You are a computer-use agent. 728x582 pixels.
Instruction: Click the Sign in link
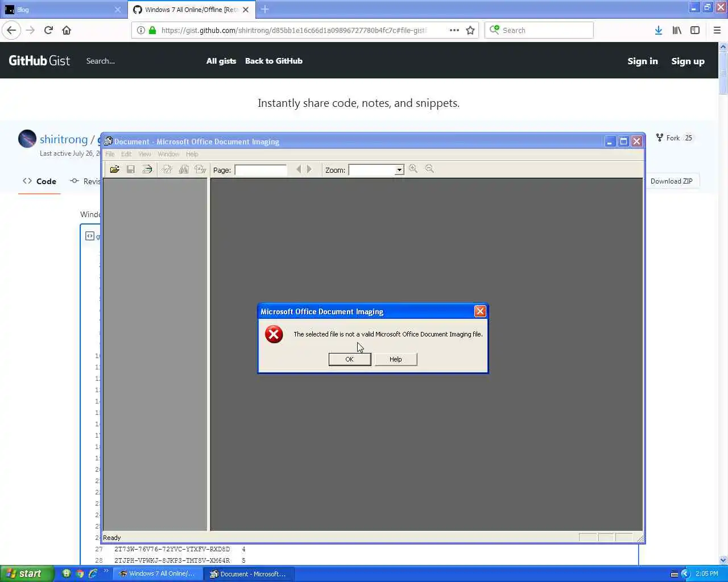click(x=643, y=61)
